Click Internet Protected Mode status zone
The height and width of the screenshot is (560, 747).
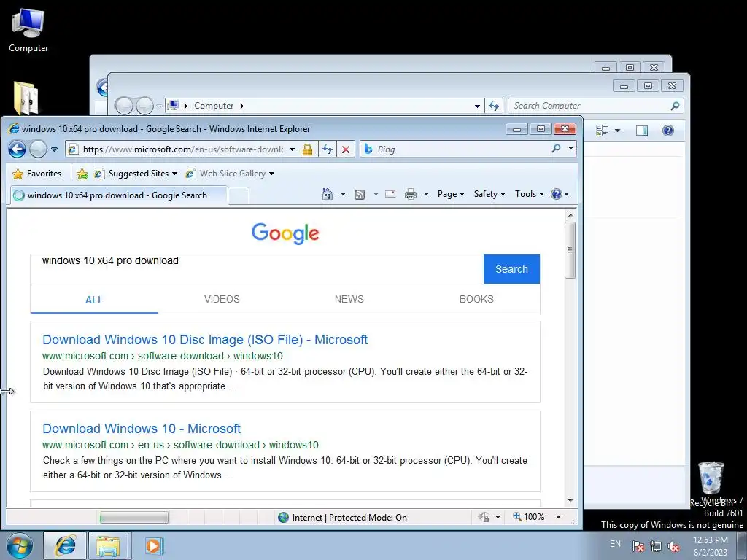tap(343, 517)
